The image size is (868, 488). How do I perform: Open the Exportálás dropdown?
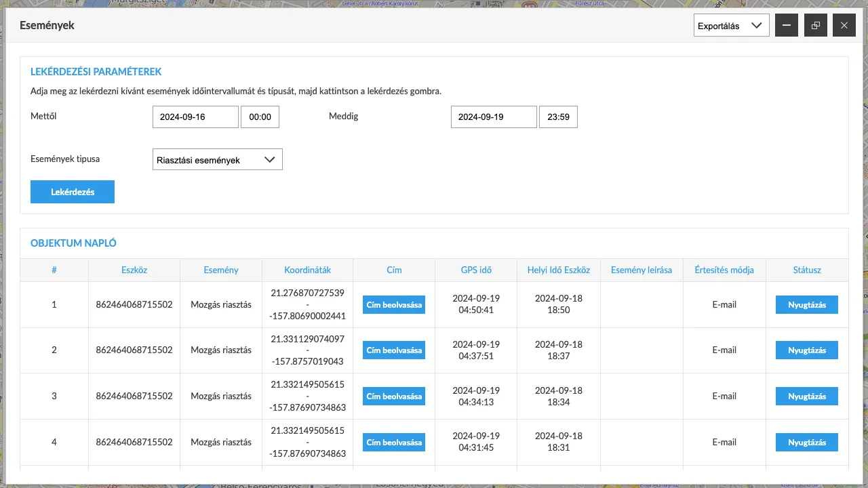coord(731,26)
